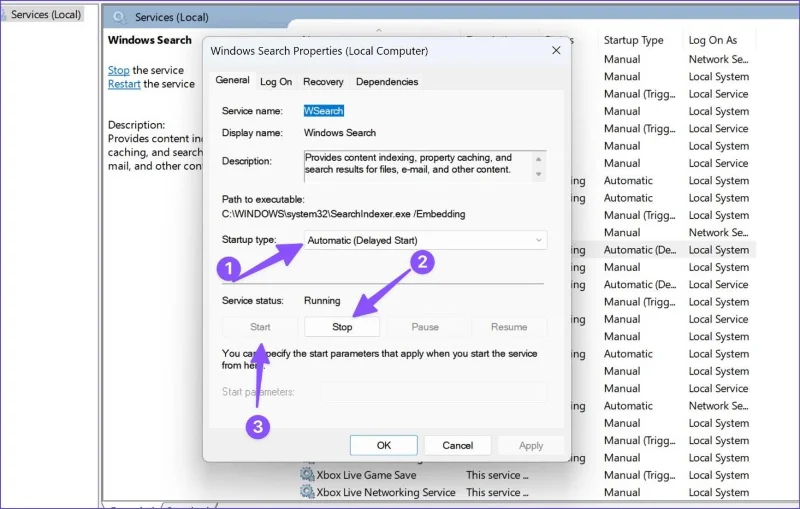Click the Cancel button
The height and width of the screenshot is (509, 800).
(x=458, y=445)
